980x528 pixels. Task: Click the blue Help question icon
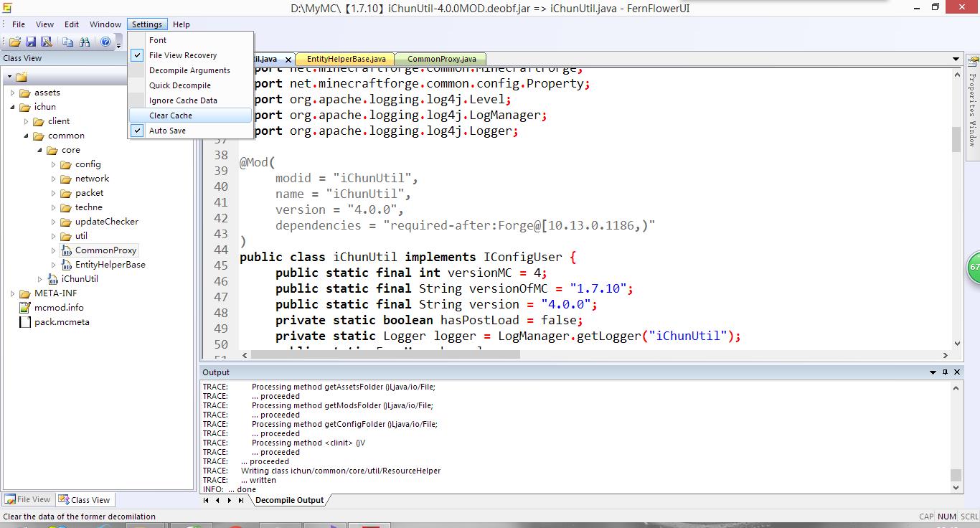point(105,42)
